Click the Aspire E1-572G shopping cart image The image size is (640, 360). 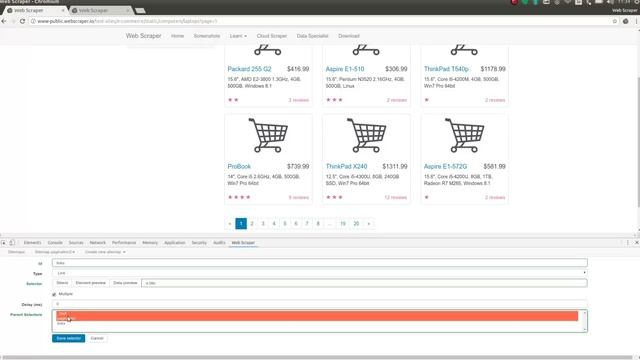464,135
